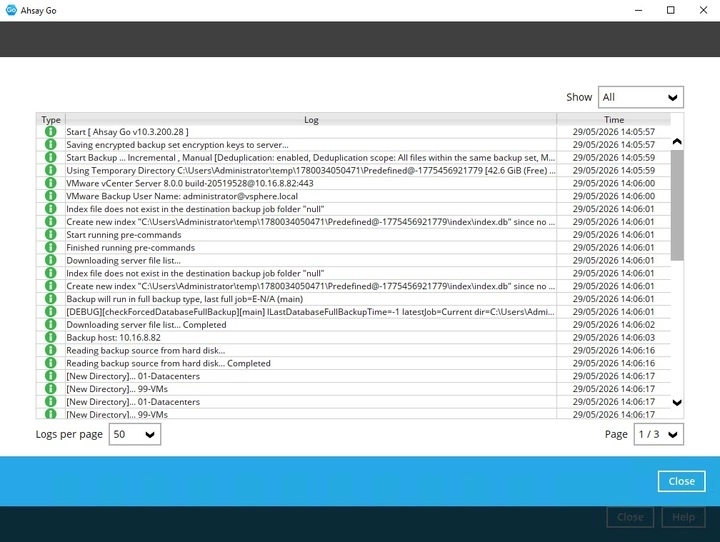The image size is (720, 542).
Task: Click the log list scroll up arrow
Action: click(x=677, y=141)
